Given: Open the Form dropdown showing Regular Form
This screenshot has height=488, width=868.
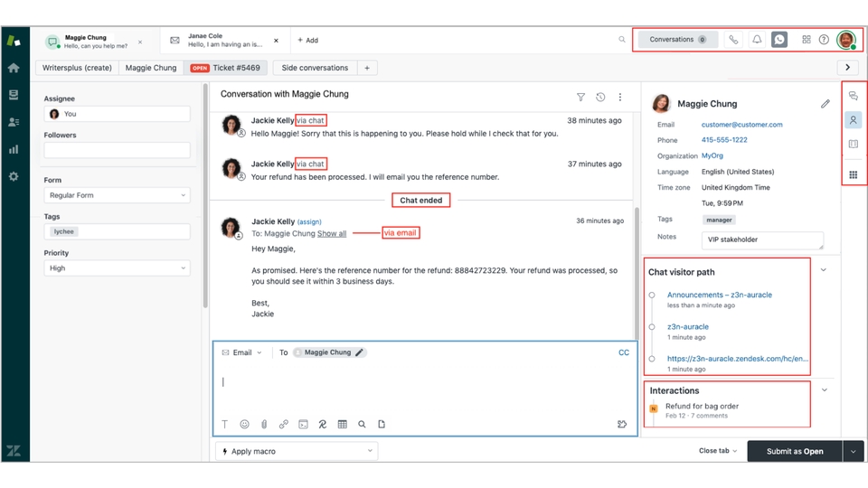Looking at the screenshot, I should pyautogui.click(x=117, y=195).
